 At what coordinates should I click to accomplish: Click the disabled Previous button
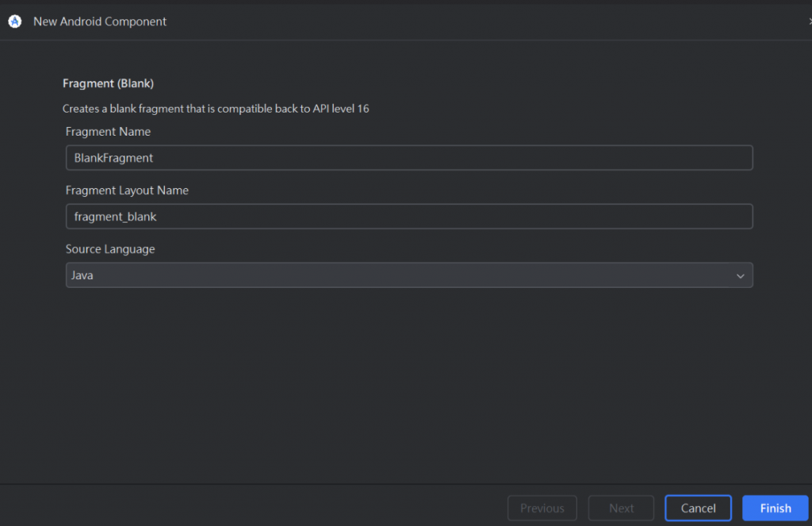[542, 508]
